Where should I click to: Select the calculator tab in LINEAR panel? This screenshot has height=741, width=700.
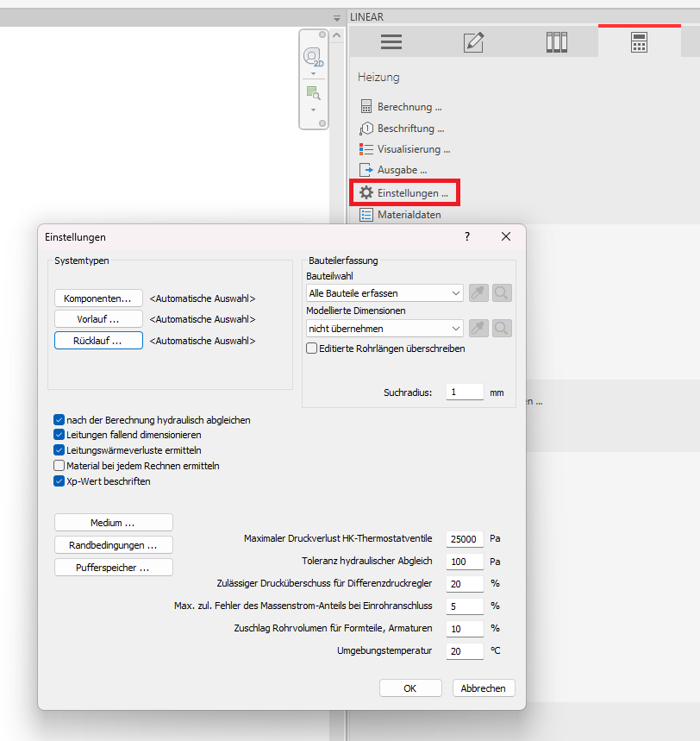pyautogui.click(x=639, y=42)
